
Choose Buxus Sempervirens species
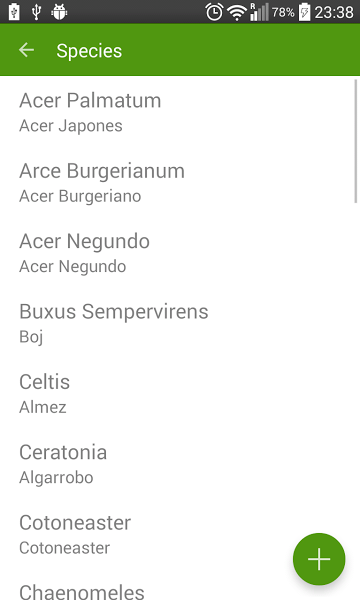(180, 323)
